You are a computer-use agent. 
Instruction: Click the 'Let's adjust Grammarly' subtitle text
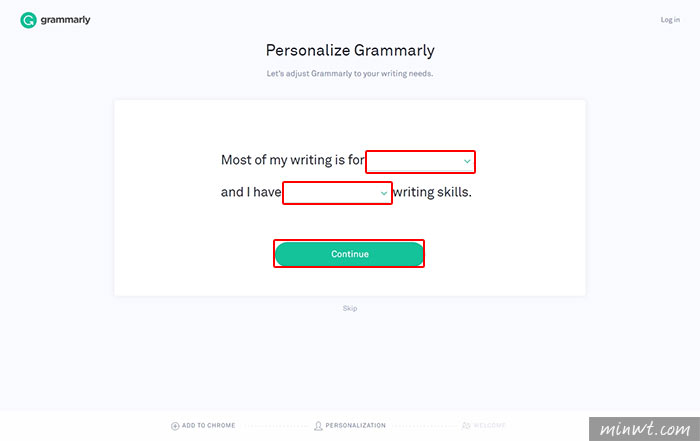pos(350,74)
